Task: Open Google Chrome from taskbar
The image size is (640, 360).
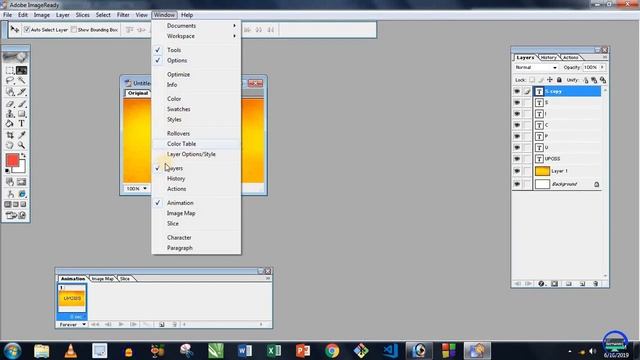Action: point(332,351)
